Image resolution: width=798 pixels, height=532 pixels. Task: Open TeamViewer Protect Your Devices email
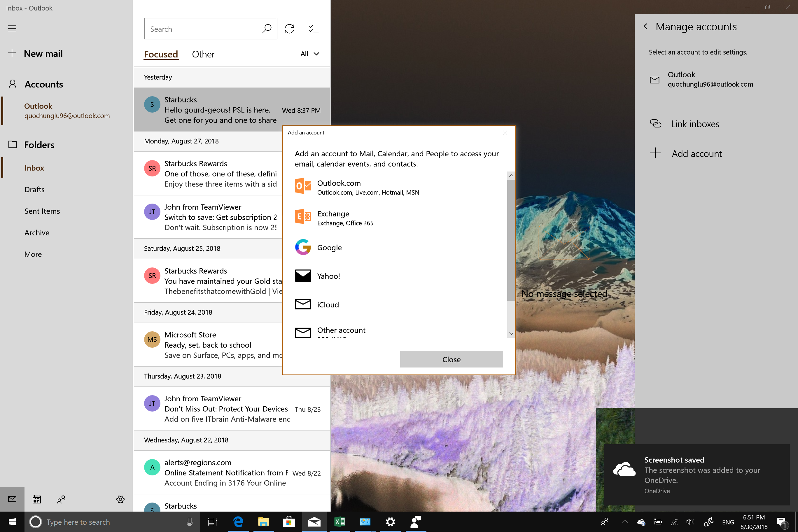[232, 409]
